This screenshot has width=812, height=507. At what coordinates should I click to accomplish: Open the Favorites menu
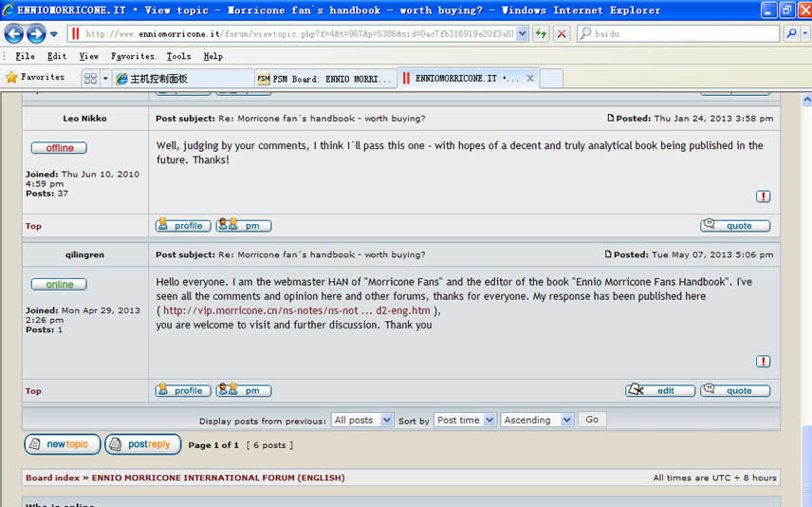coord(133,56)
